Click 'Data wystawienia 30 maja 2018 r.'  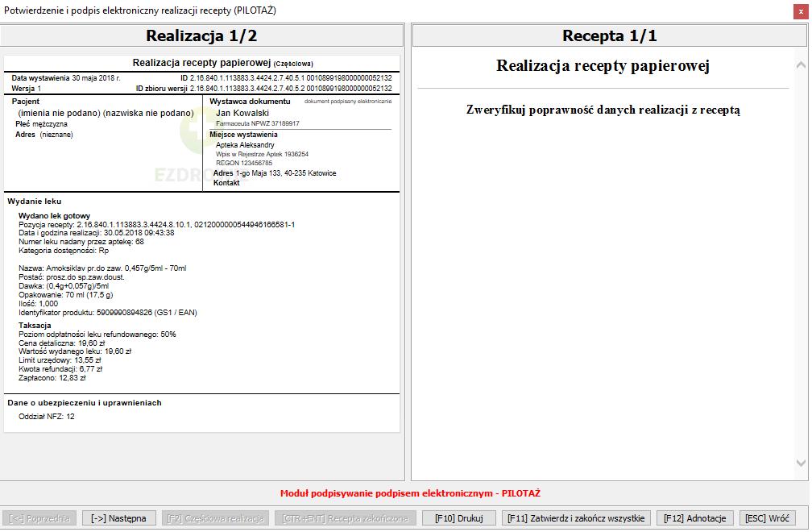66,78
